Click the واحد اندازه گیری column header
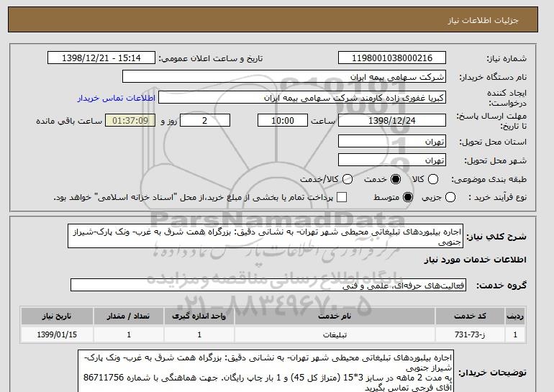The height and width of the screenshot is (392, 554). 199,316
